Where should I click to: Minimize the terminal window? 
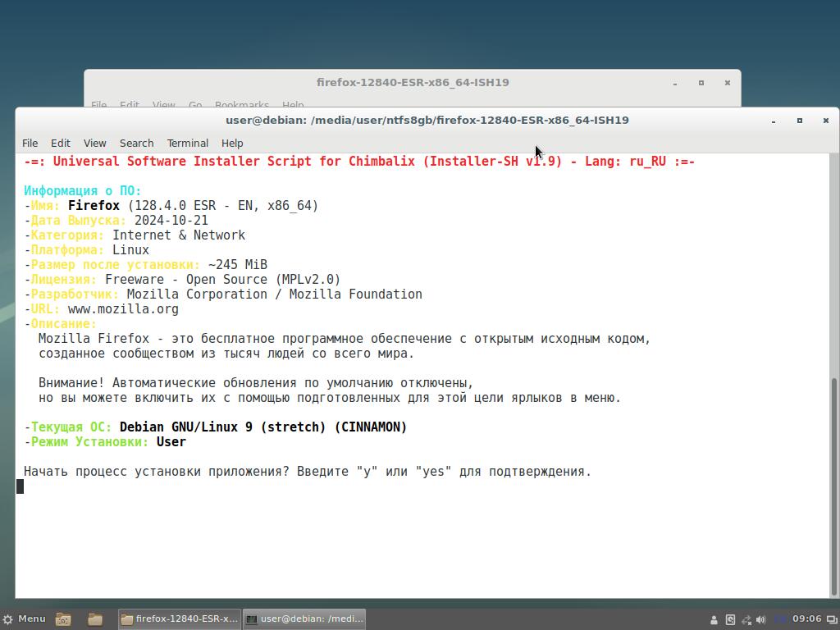point(774,121)
